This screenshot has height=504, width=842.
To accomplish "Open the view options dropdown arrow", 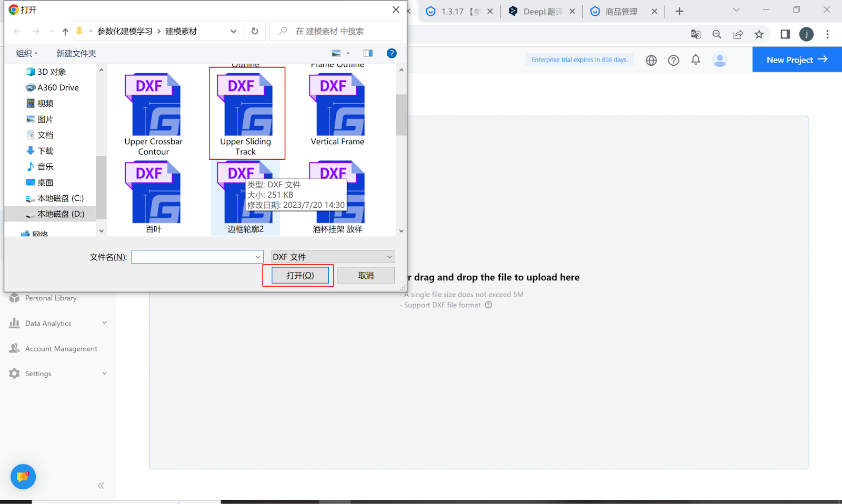I will click(x=348, y=53).
